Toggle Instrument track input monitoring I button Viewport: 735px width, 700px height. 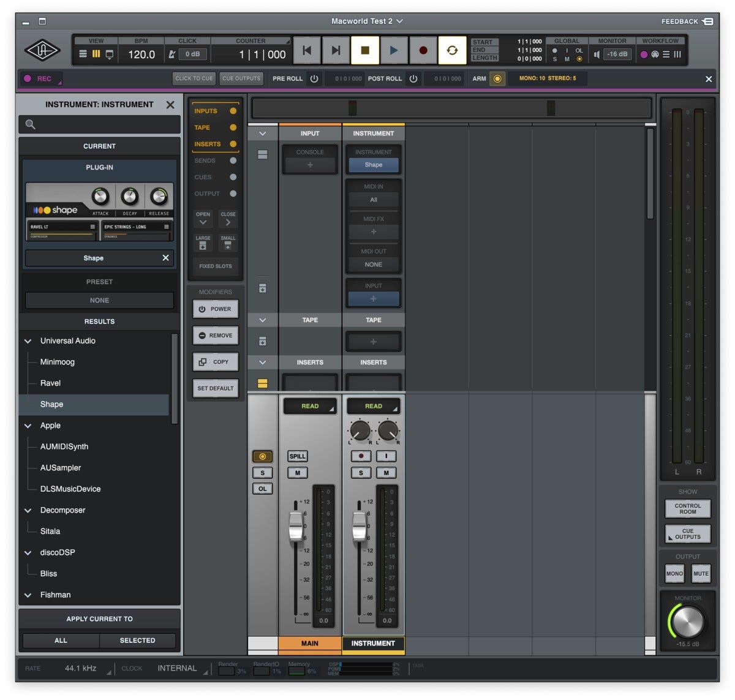[x=386, y=456]
